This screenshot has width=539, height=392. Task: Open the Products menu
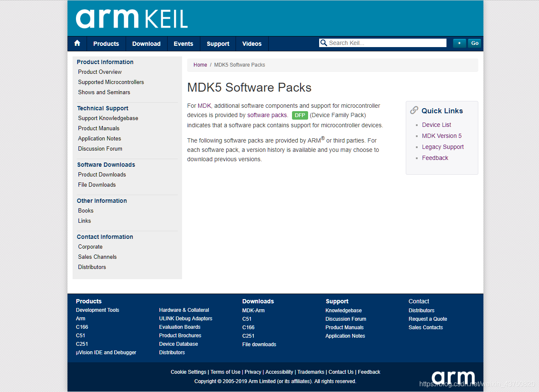tap(106, 44)
